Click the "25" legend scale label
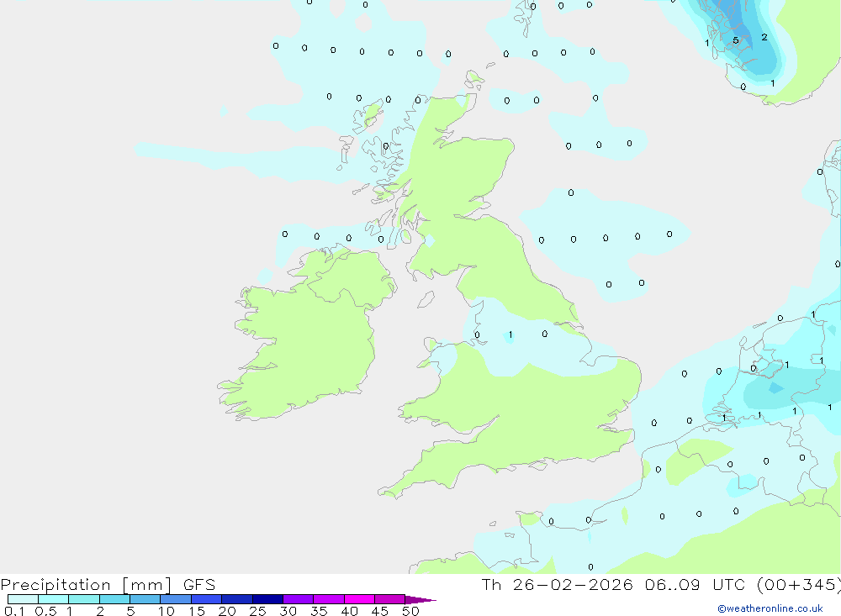841x616 pixels. coord(257,611)
